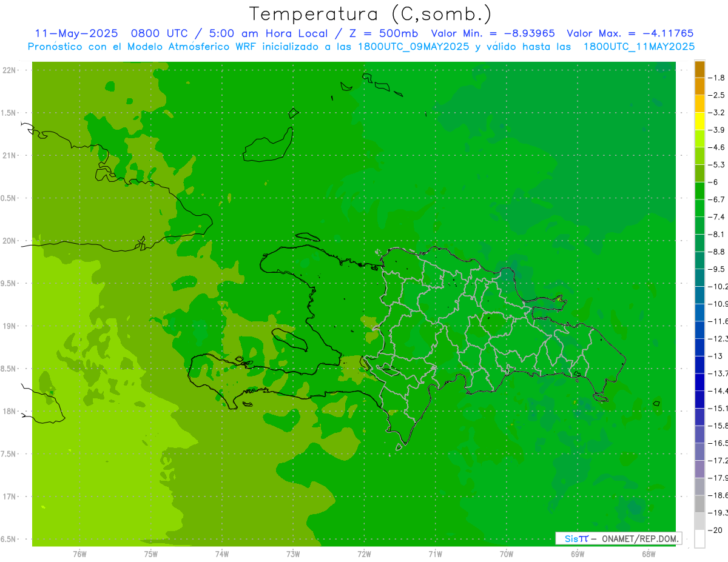This screenshot has height=562, width=728.
Task: Click the longitude label "69W"
Action: 578,554
